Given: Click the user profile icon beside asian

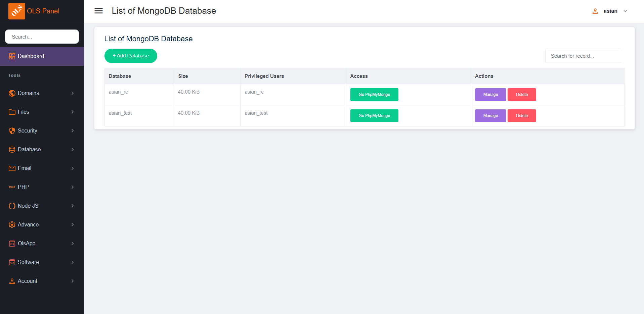Looking at the screenshot, I should point(595,11).
